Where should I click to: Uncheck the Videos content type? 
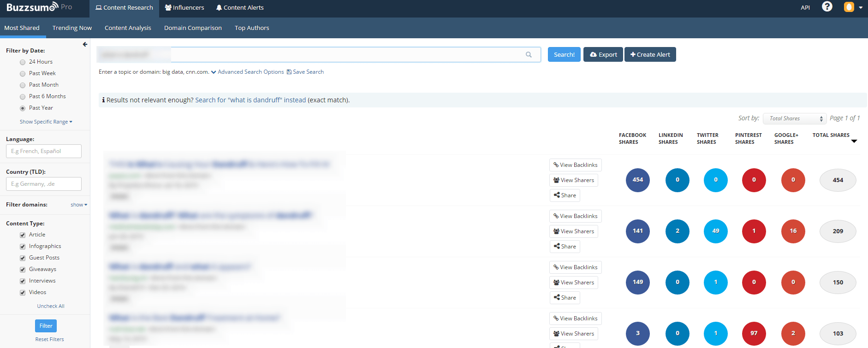(x=23, y=293)
